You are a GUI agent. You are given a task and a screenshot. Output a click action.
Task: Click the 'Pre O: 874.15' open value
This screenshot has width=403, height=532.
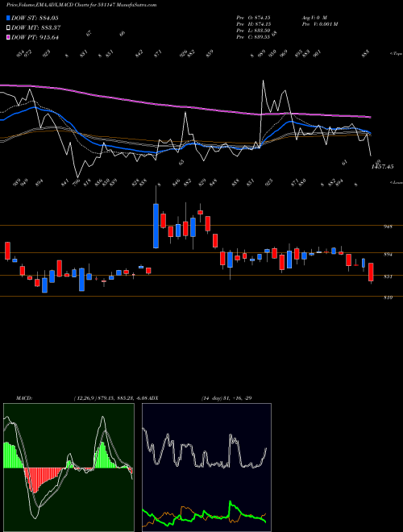(x=253, y=17)
